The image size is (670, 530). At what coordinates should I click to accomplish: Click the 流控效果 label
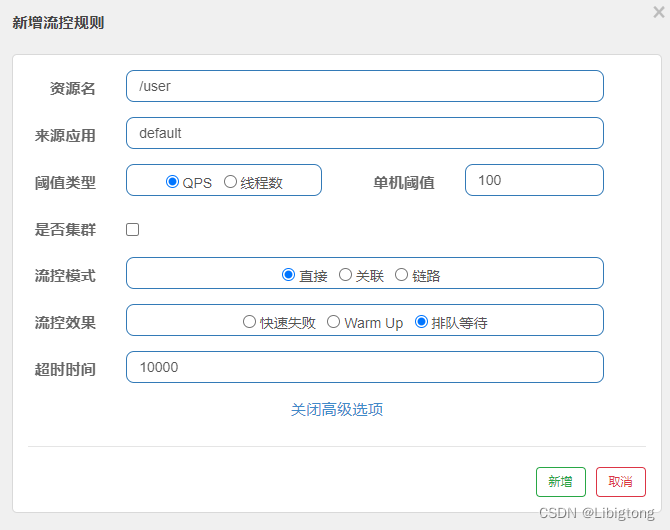[65, 323]
